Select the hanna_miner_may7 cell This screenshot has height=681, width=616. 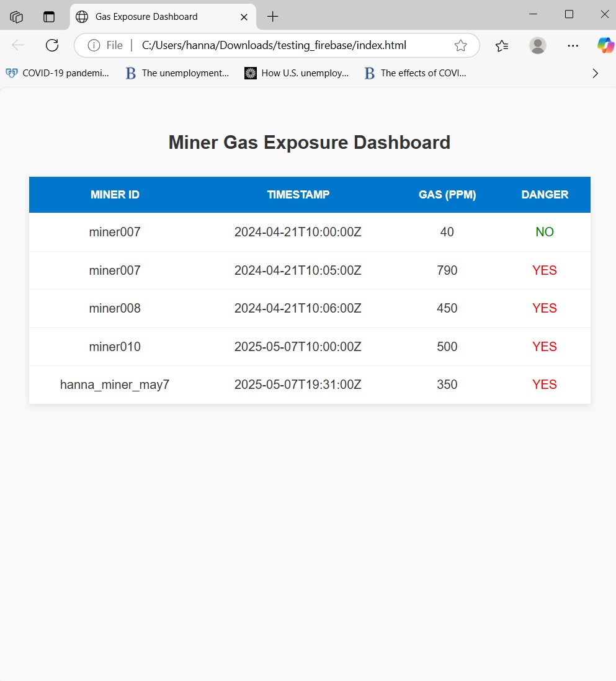(115, 385)
